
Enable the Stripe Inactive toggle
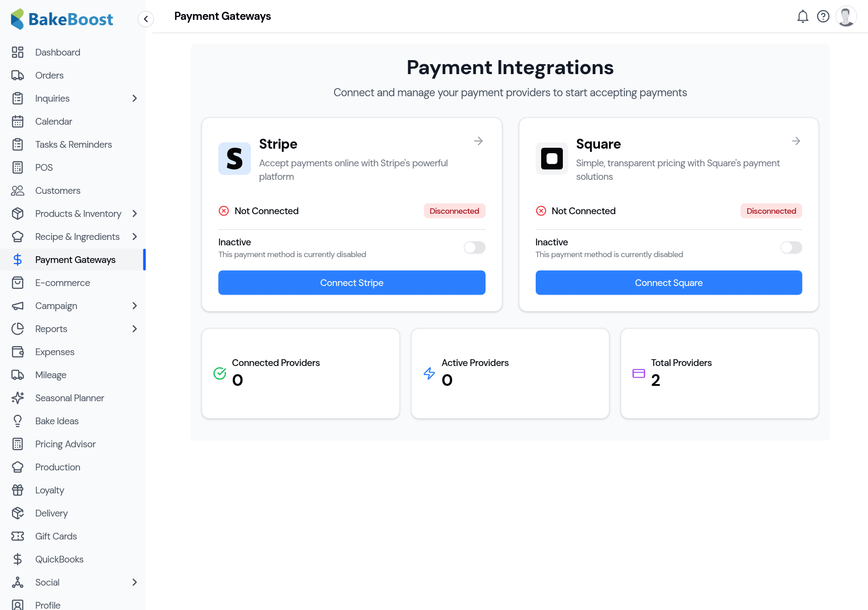tap(475, 248)
